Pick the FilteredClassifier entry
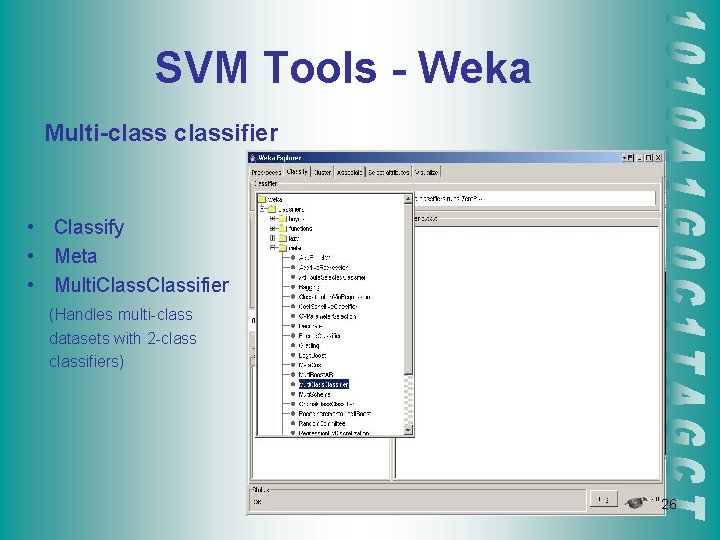This screenshot has height=540, width=720. tap(320, 336)
